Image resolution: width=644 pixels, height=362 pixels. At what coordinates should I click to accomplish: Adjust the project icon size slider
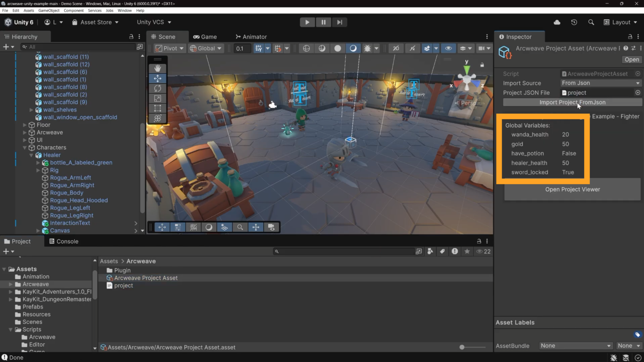(x=462, y=347)
